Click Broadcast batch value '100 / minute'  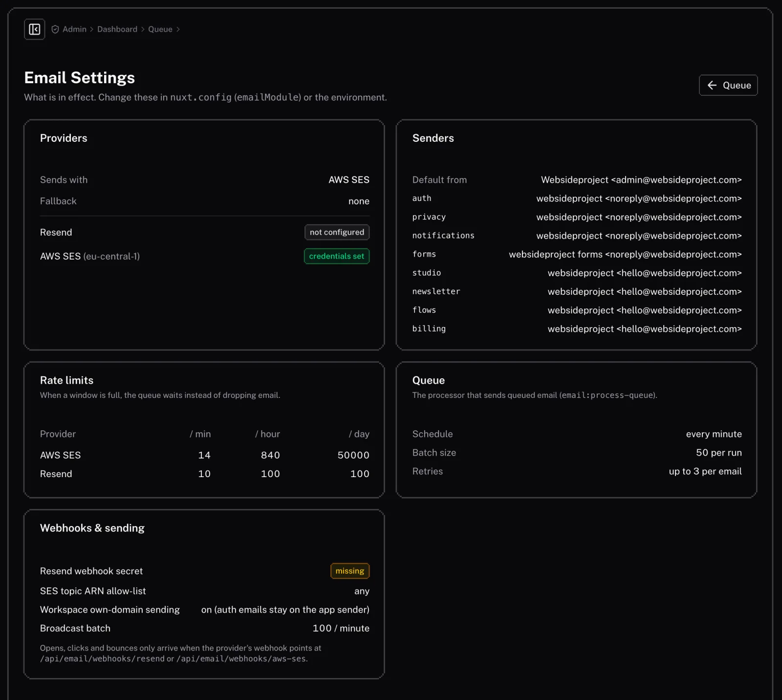click(x=341, y=628)
